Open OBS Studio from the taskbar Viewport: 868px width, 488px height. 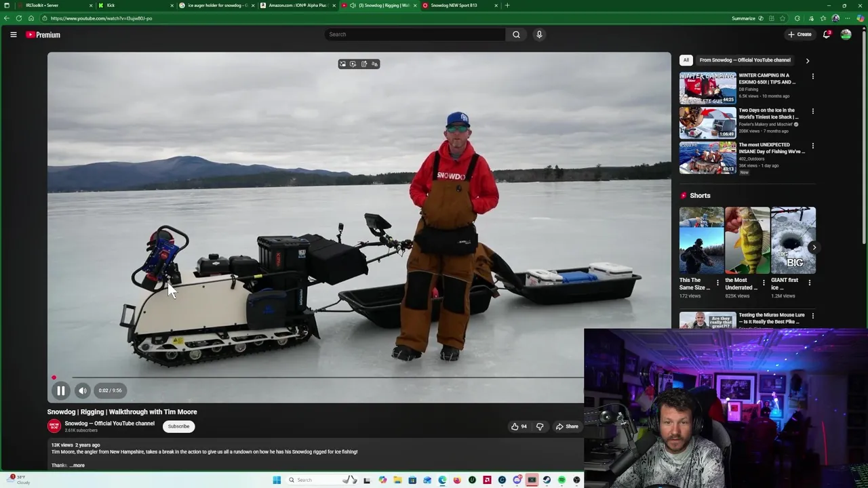[576, 480]
